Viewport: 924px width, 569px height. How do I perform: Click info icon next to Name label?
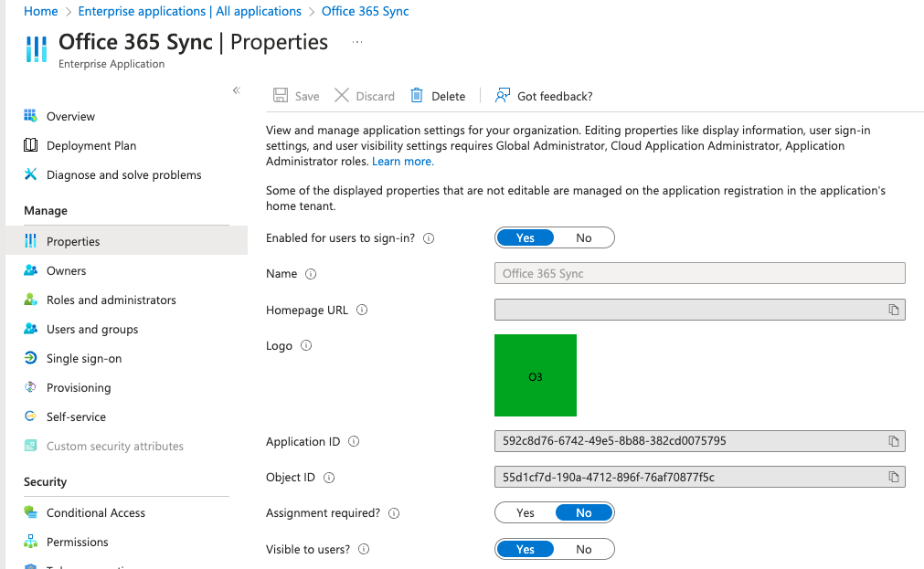tap(311, 274)
